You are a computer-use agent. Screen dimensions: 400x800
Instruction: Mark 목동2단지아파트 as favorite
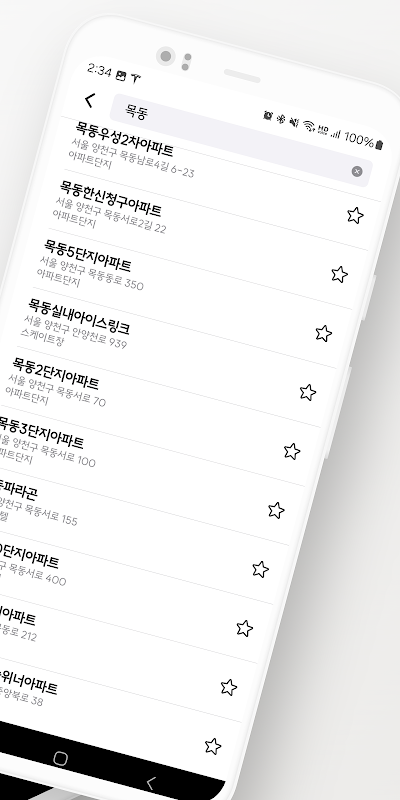[x=308, y=392]
